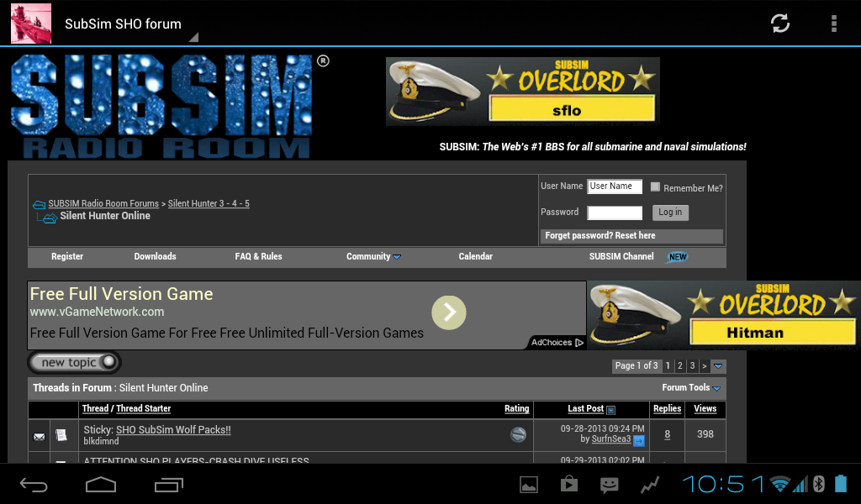Screen dimensions: 861x504
Task: Go to page 3 of threads
Action: [x=692, y=365]
